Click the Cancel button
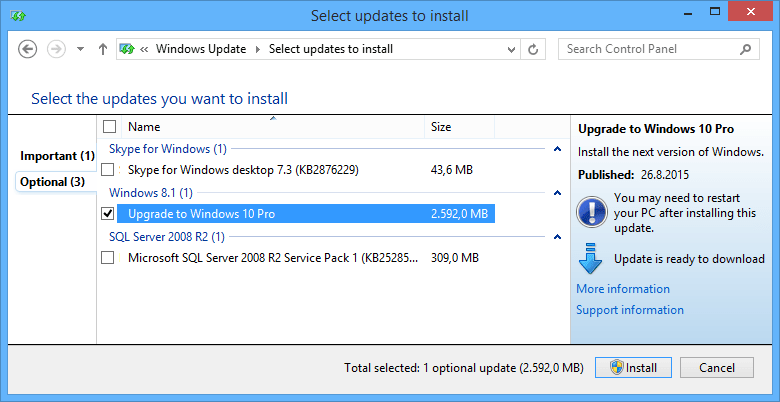This screenshot has height=402, width=780. tap(717, 368)
